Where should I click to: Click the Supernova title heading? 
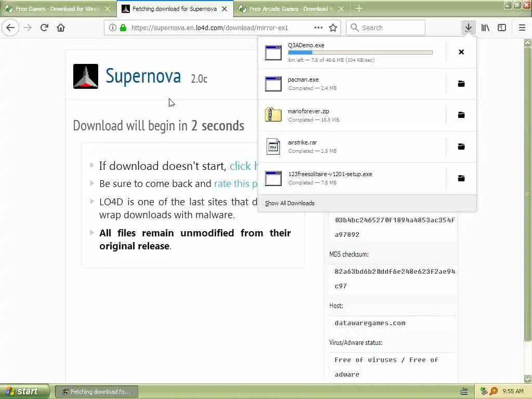tap(143, 76)
